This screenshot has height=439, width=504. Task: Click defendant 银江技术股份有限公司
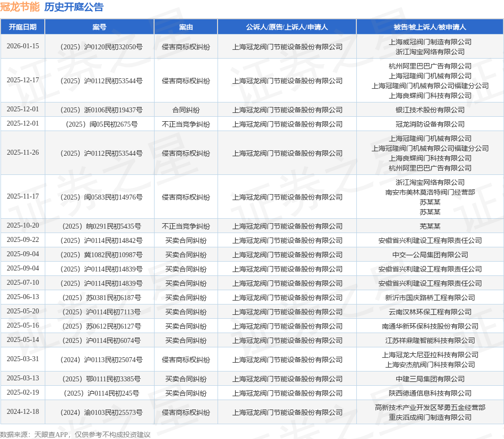coord(430,110)
